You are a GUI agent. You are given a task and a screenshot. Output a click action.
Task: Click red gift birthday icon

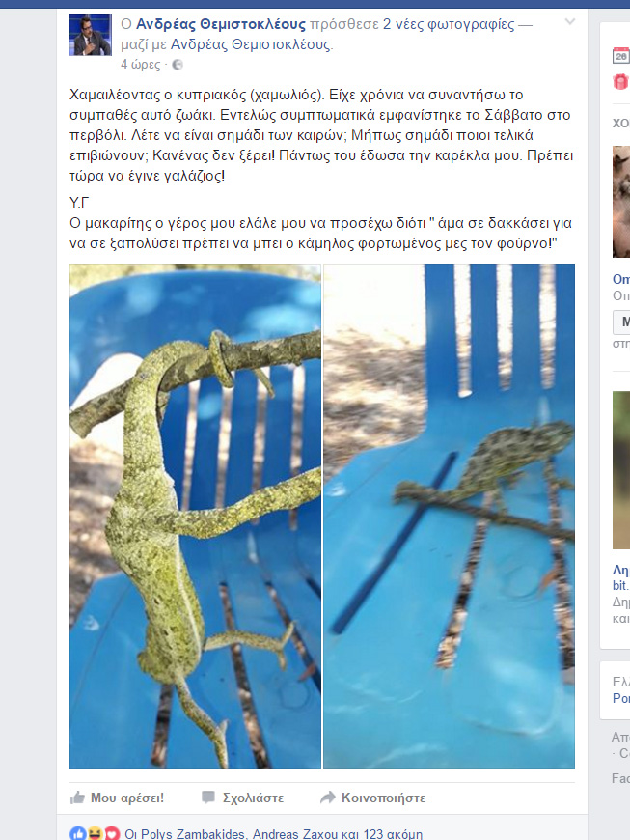point(621,81)
